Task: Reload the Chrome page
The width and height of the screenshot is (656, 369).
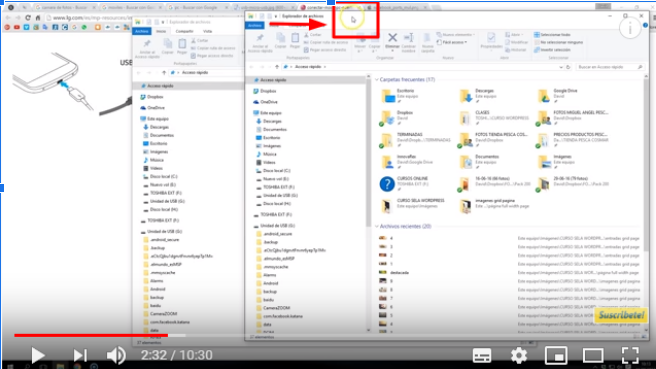Action: 28,18
